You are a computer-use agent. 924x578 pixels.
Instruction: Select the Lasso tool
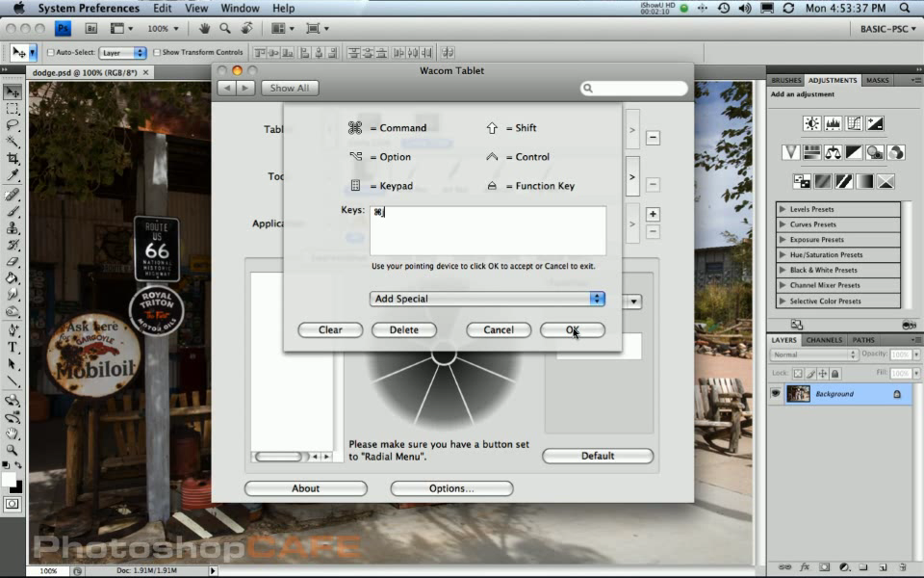coord(13,125)
